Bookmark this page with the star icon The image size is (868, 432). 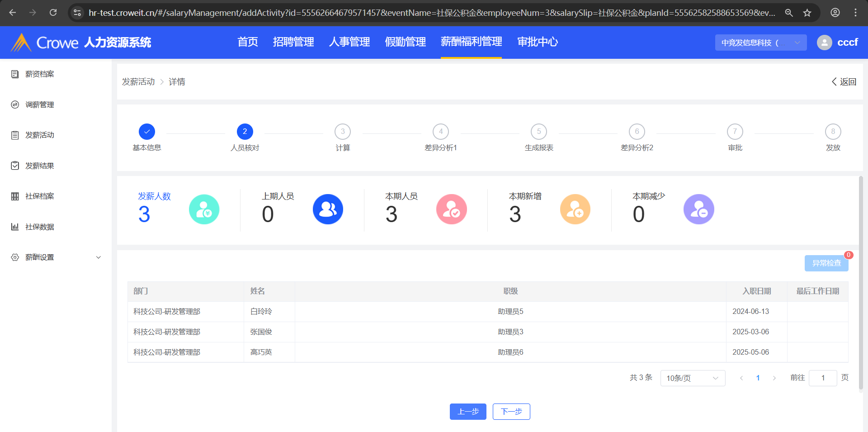[x=807, y=13]
